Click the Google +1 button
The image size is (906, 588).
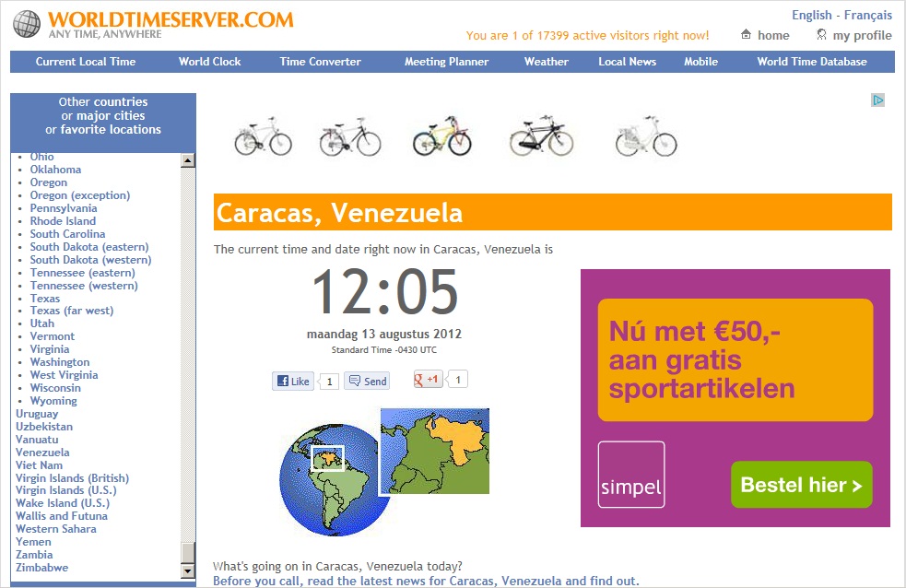tap(428, 379)
